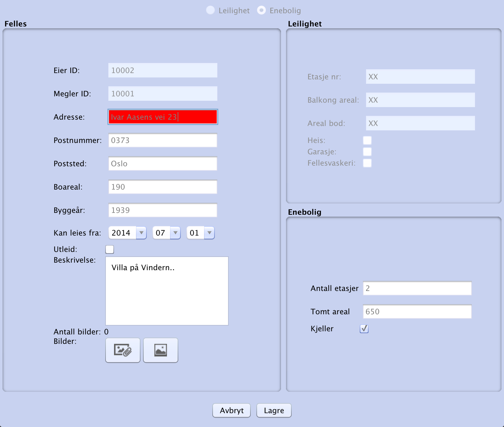
Task: Check the Garasje checkbox
Action: pos(367,152)
